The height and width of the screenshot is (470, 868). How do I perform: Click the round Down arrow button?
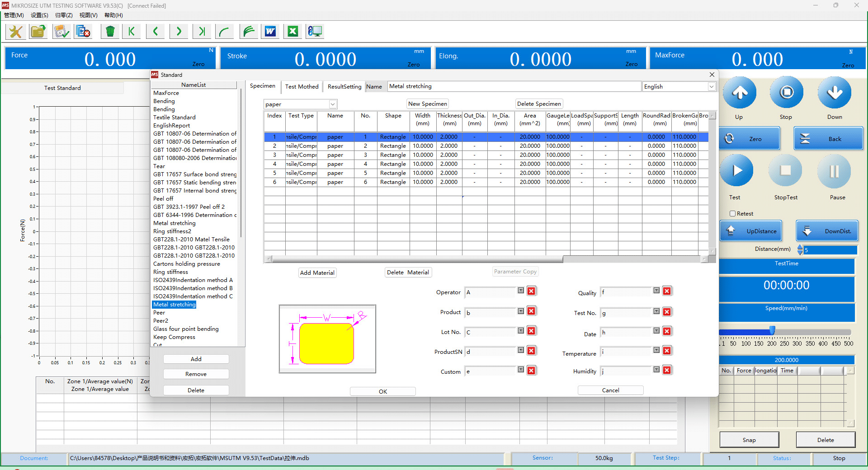click(835, 93)
